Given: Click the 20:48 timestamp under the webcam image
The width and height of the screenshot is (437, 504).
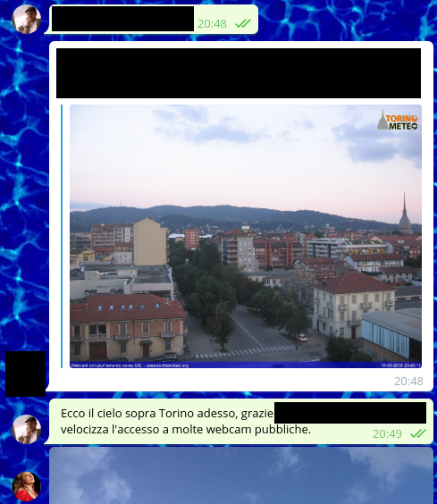Looking at the screenshot, I should click(x=408, y=382).
